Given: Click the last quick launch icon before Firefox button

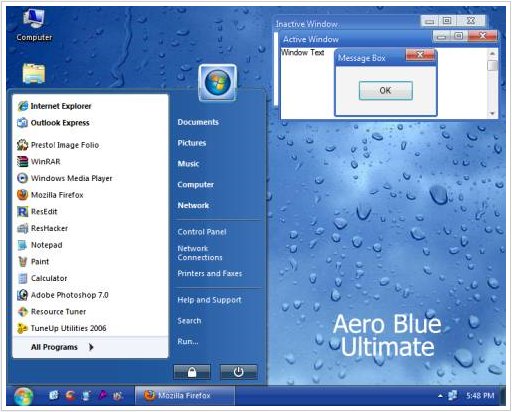Looking at the screenshot, I should tap(118, 396).
